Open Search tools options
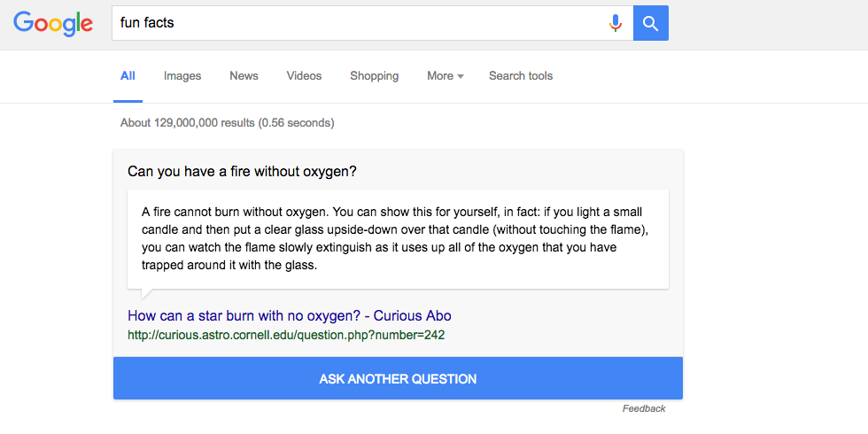Screen dimensions: 868x434 coord(521,76)
